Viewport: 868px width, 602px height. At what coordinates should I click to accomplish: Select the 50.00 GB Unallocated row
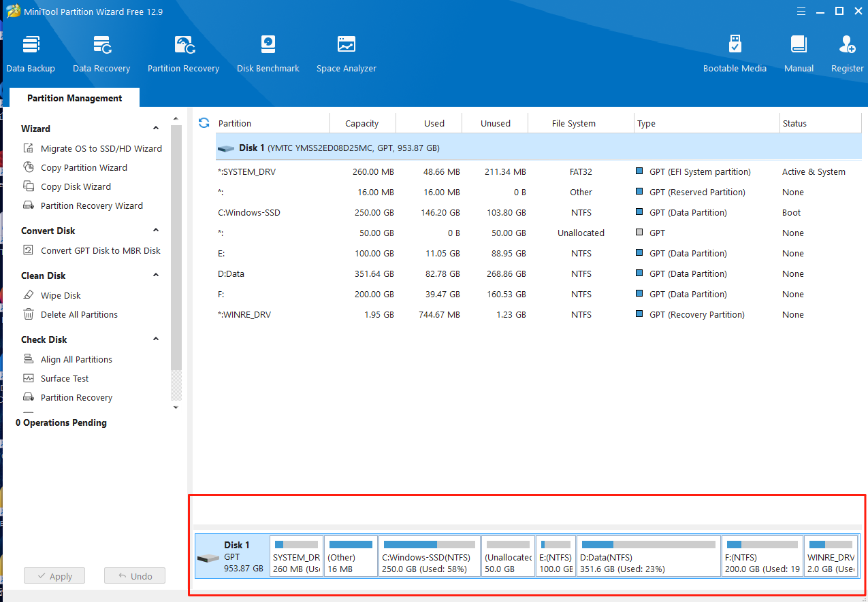[x=539, y=233]
